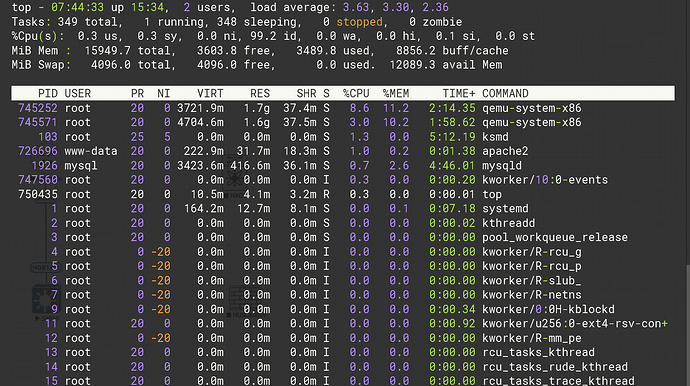Viewport: 690px width, 386px height.
Task: Click the TIME+ column header
Action: coord(459,93)
